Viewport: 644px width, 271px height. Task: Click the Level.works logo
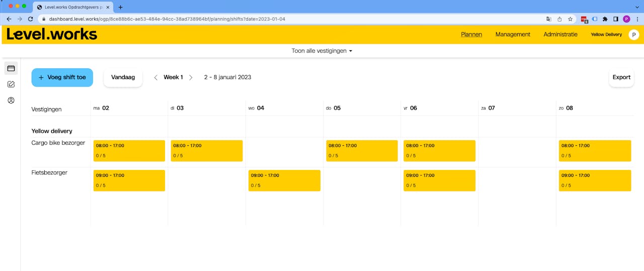52,34
